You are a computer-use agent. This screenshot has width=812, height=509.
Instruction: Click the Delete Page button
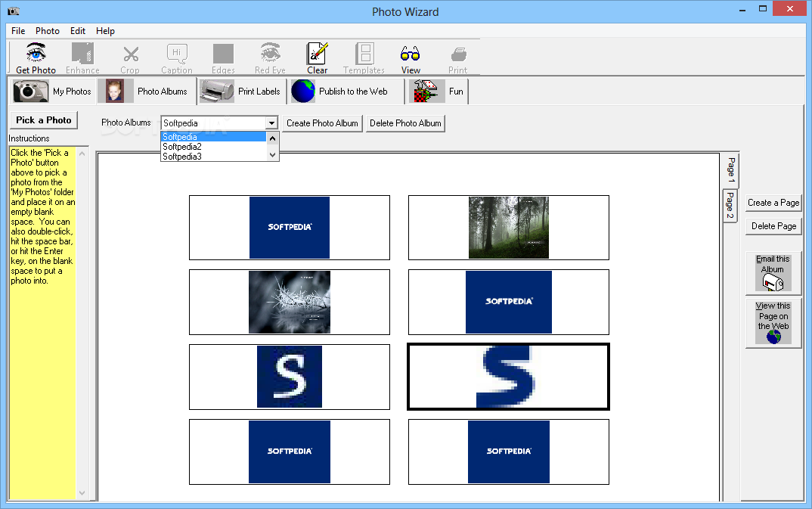click(773, 226)
